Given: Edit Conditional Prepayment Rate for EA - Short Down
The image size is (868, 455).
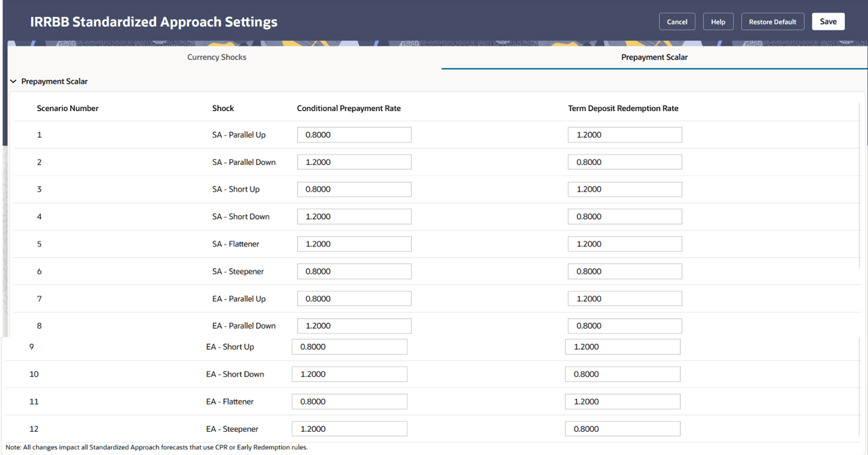Looking at the screenshot, I should coord(349,374).
